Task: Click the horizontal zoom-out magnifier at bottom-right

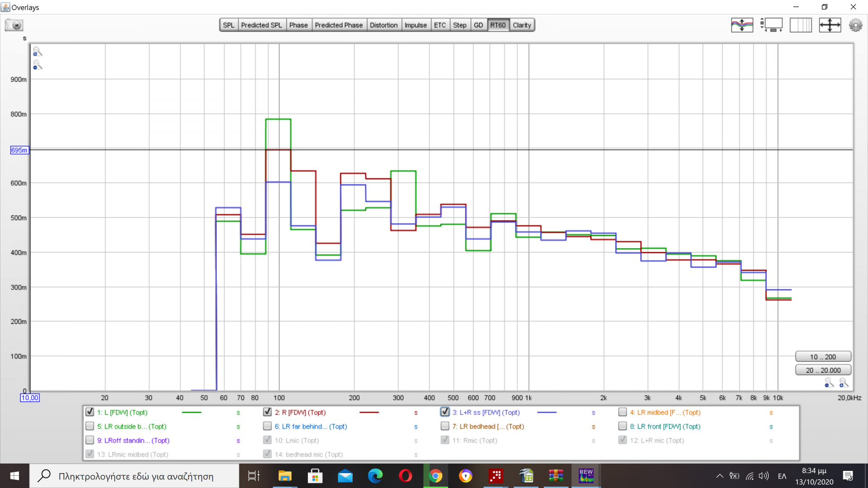Action: (829, 384)
